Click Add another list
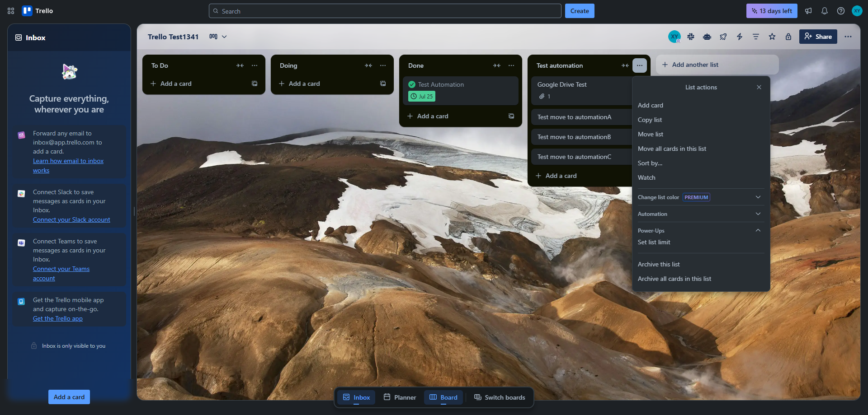The width and height of the screenshot is (868, 415). click(717, 65)
